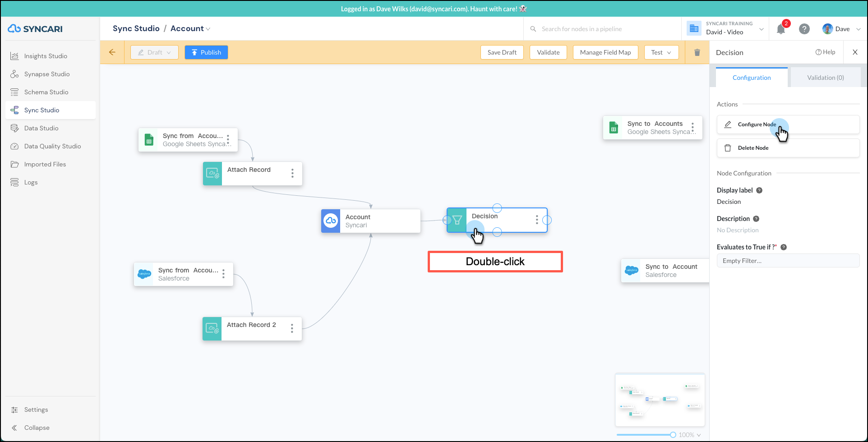Viewport: 868px width, 442px height.
Task: Click the Syncari logo
Action: [x=35, y=29]
